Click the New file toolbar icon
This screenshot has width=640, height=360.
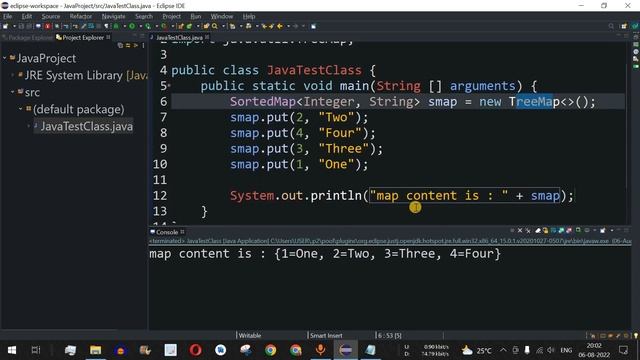point(5,26)
